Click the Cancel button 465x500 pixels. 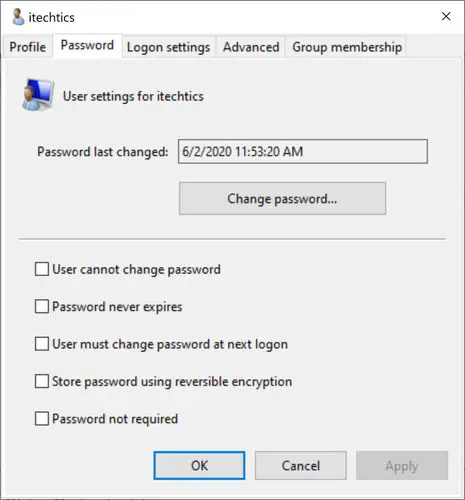pos(301,466)
